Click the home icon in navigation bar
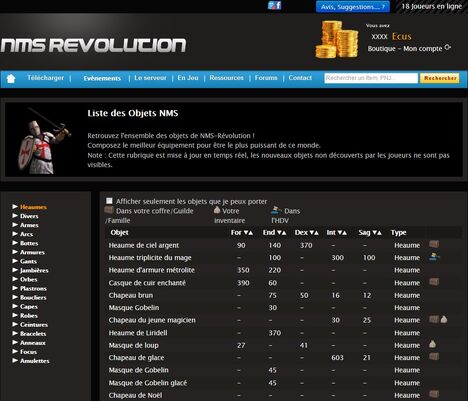The image size is (468, 401). click(11, 79)
